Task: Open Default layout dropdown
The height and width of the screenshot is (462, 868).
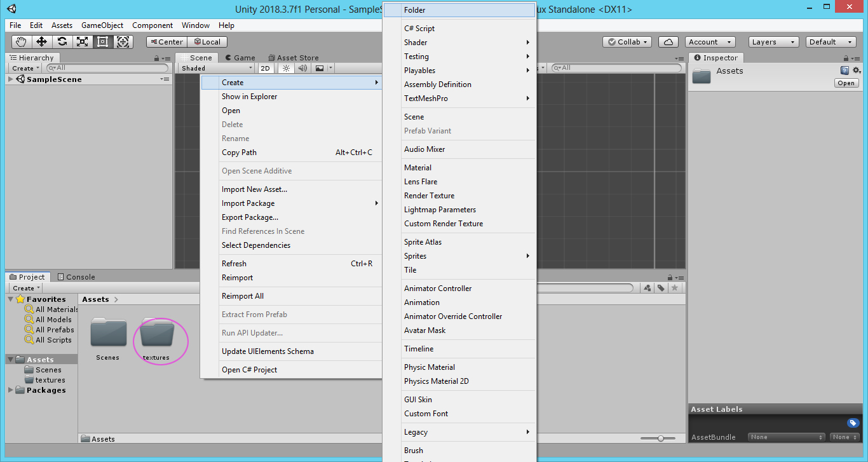Action: [x=832, y=42]
